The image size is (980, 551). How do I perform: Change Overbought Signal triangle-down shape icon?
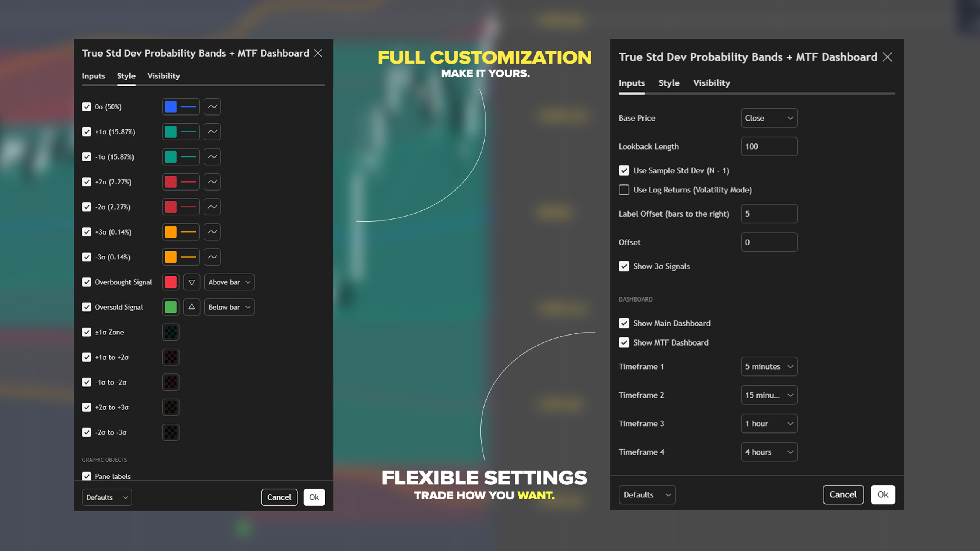191,282
